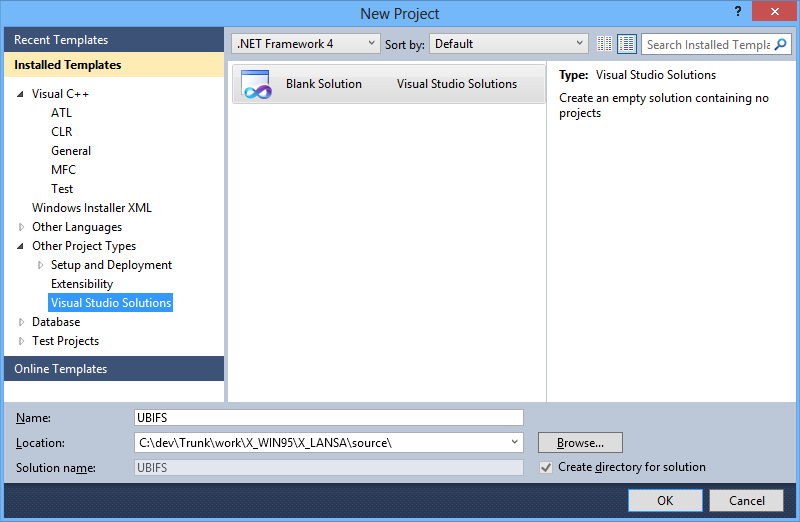This screenshot has height=522, width=800.
Task: Toggle Create directory for solution checkbox
Action: (546, 467)
